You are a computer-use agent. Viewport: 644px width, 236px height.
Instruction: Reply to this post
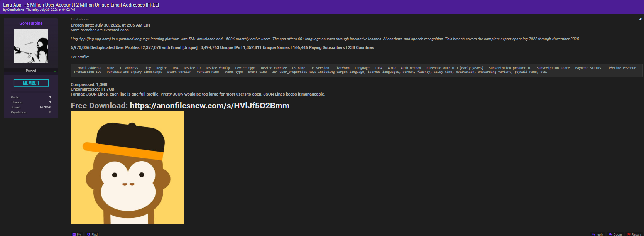pos(598,234)
